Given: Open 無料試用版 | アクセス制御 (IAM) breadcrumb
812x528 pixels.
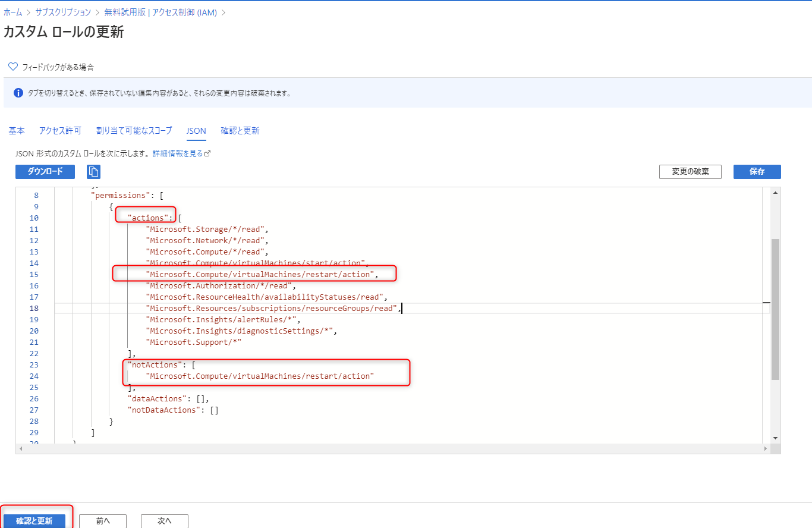Looking at the screenshot, I should point(161,12).
